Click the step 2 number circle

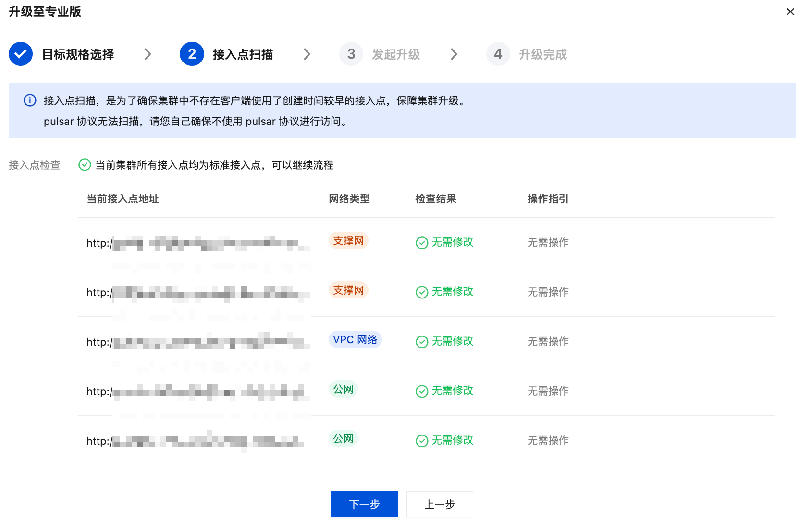[192, 54]
